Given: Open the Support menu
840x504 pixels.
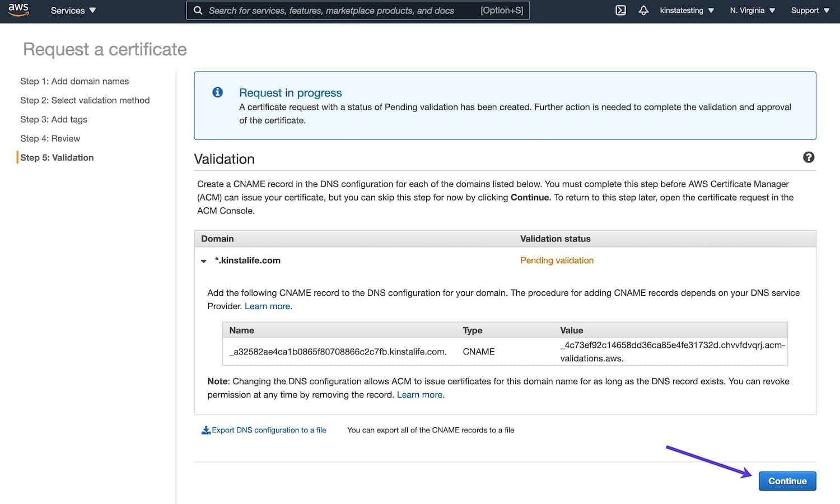Looking at the screenshot, I should (809, 10).
